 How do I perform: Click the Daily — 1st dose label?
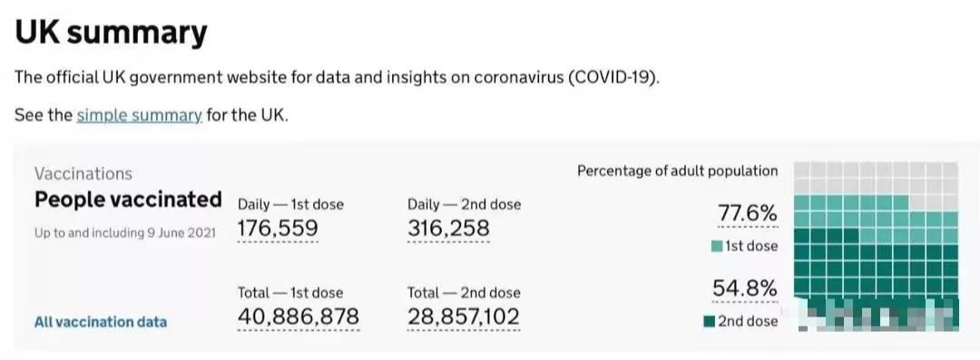[290, 204]
